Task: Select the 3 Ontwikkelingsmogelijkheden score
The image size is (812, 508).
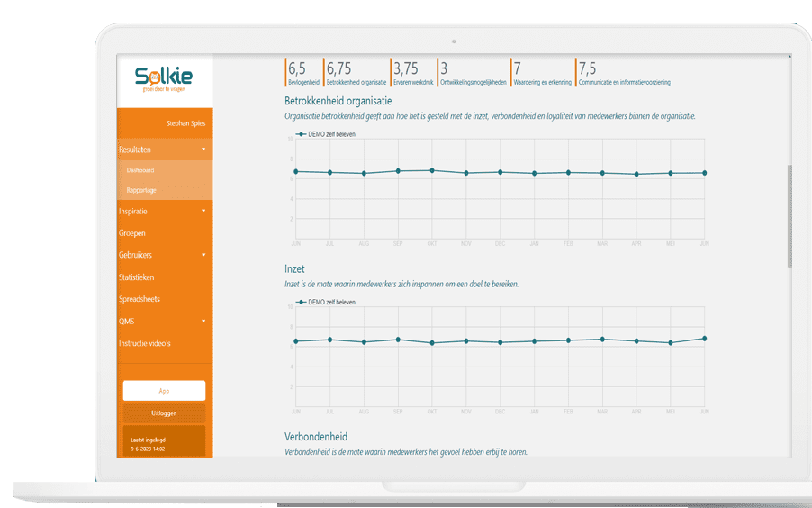Action: tap(473, 73)
